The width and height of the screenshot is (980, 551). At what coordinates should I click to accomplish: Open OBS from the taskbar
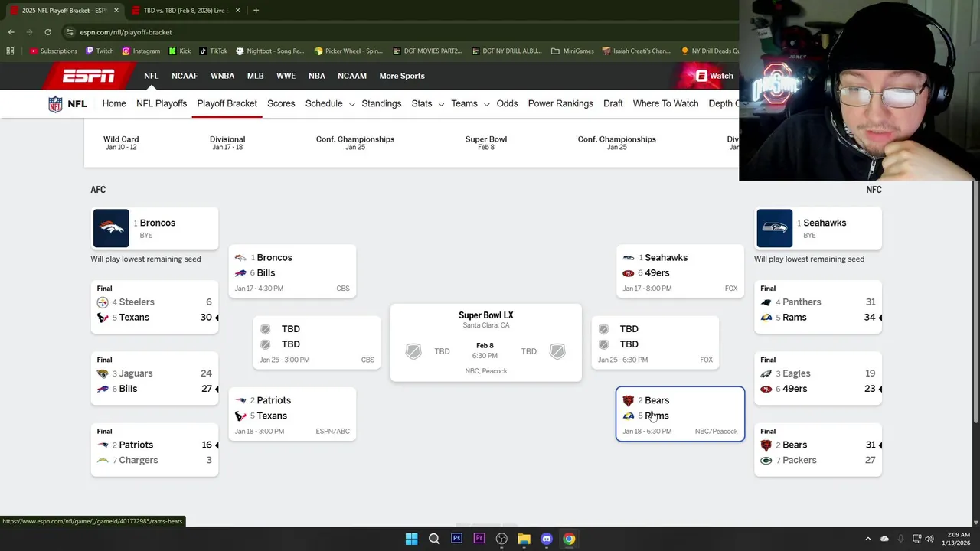(501, 539)
